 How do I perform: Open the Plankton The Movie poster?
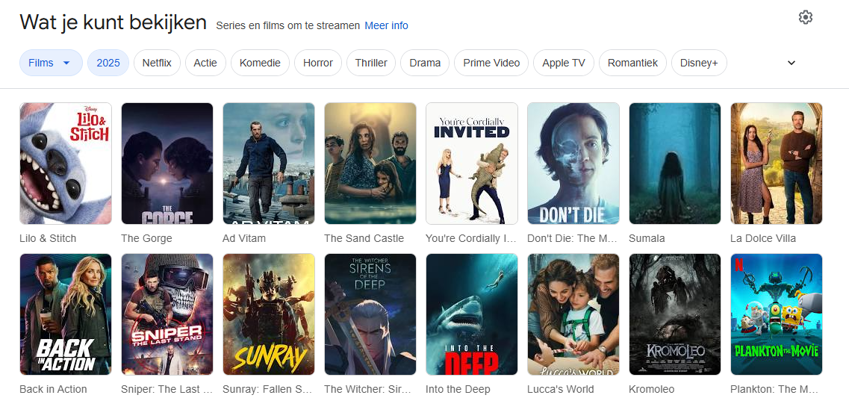tap(776, 314)
